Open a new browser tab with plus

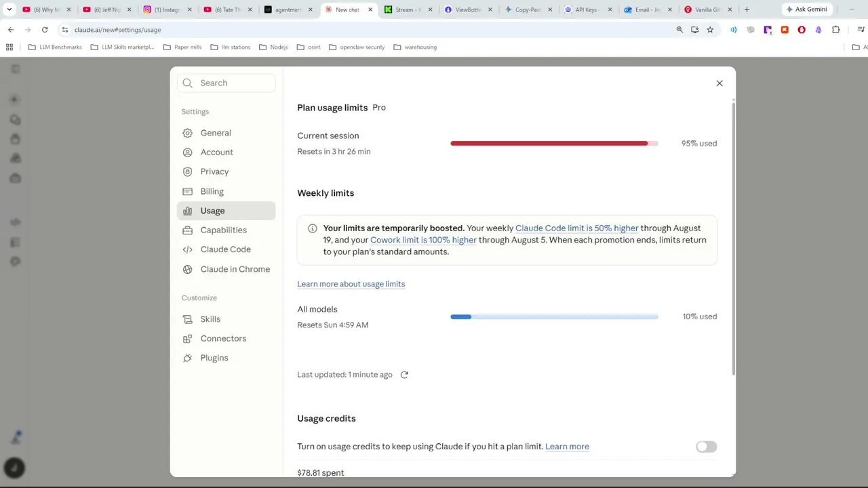point(747,9)
